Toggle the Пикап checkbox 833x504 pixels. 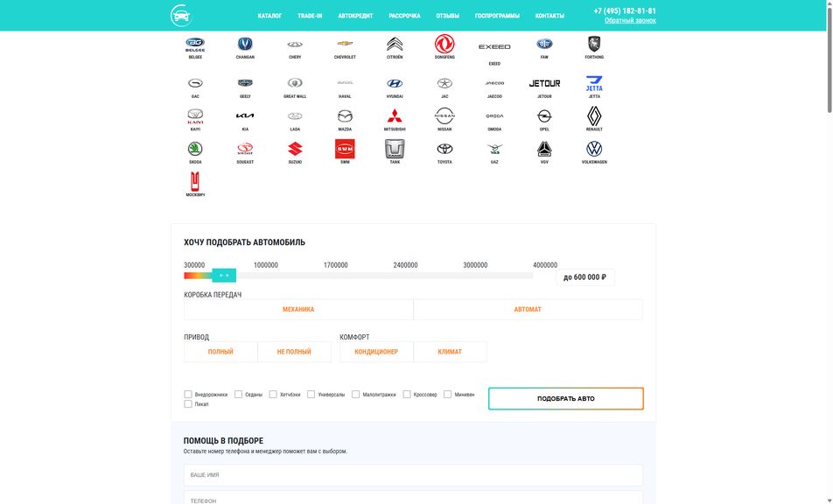tap(187, 404)
